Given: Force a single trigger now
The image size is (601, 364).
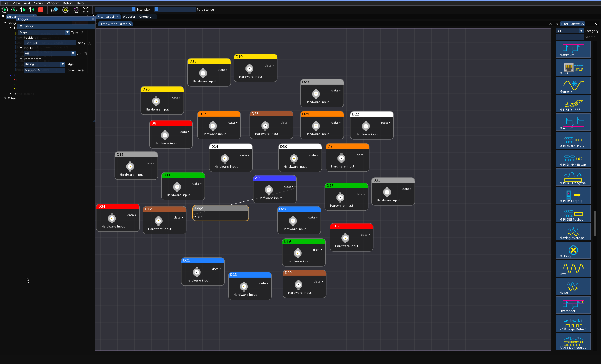Looking at the screenshot, I should tap(32, 10).
